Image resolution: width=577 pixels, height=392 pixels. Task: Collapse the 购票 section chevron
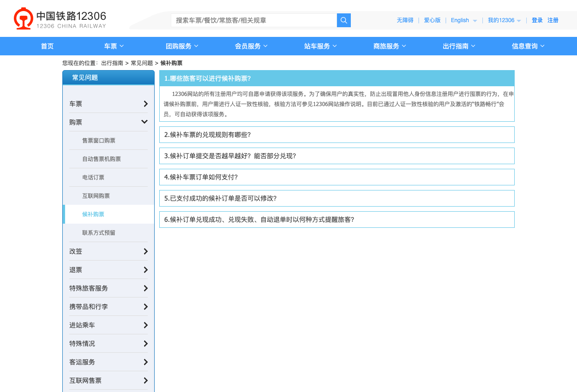tap(144, 122)
